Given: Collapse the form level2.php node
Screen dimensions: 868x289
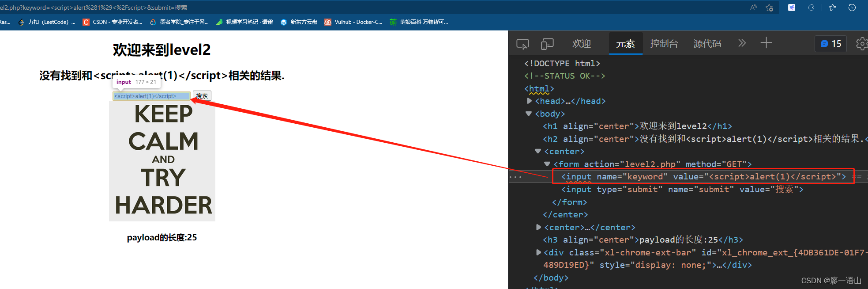Looking at the screenshot, I should coord(547,164).
